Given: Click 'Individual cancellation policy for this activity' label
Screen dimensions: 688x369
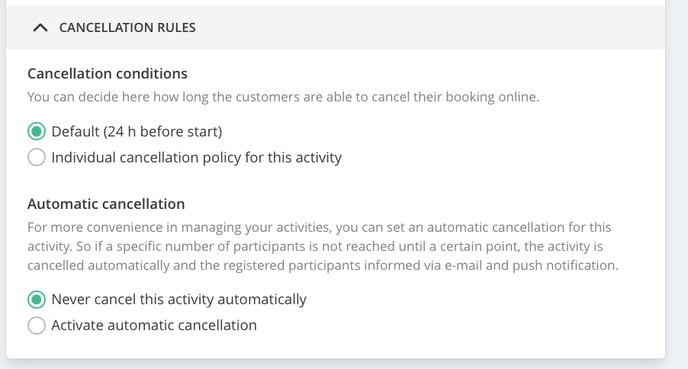Looking at the screenshot, I should pyautogui.click(x=197, y=158).
